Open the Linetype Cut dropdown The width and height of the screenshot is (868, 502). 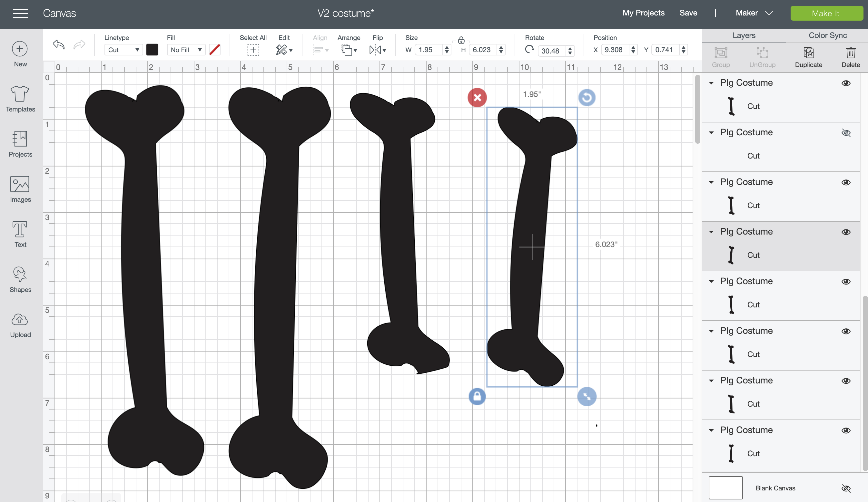click(123, 50)
